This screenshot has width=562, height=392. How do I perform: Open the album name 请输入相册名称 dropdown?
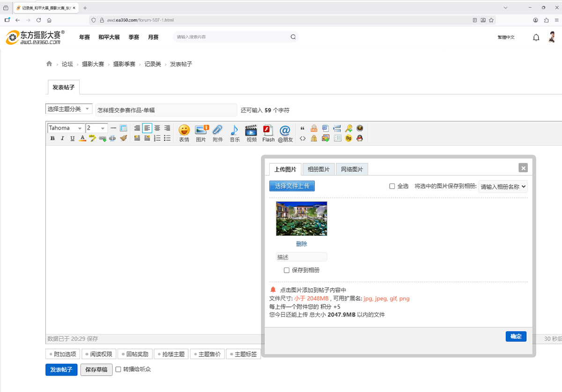coord(503,187)
